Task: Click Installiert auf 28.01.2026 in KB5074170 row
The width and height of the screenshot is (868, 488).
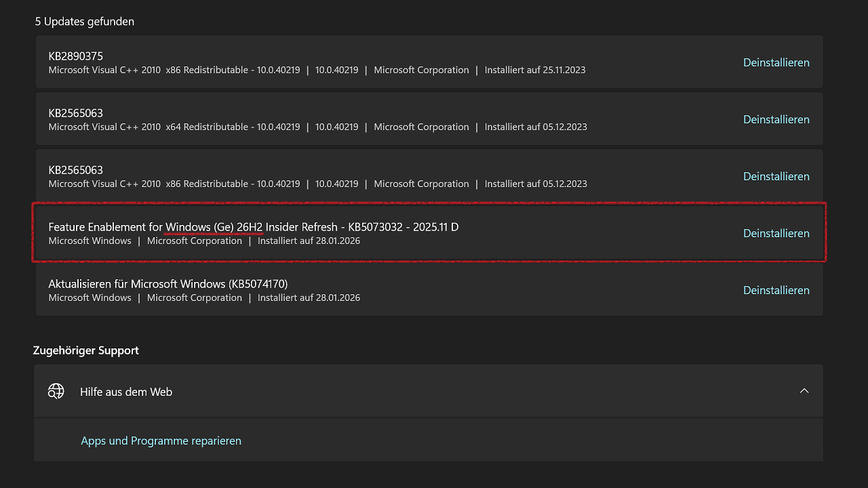Action: pyautogui.click(x=309, y=298)
